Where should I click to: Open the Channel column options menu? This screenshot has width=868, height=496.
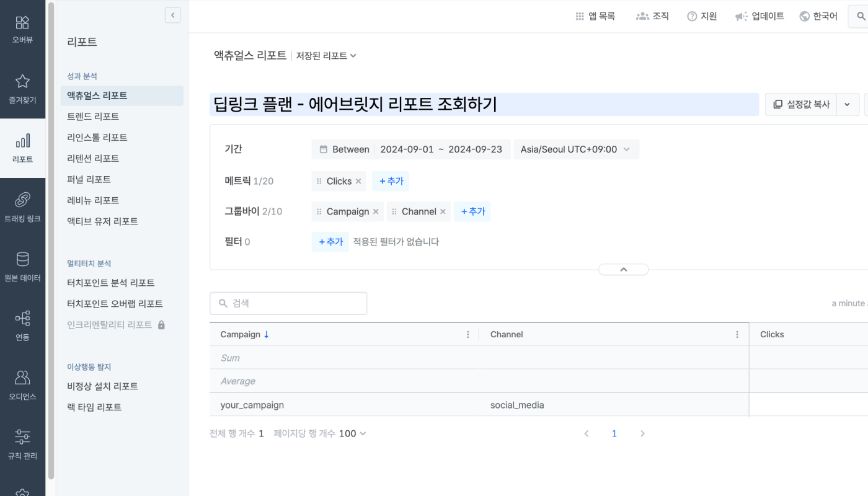pyautogui.click(x=737, y=334)
